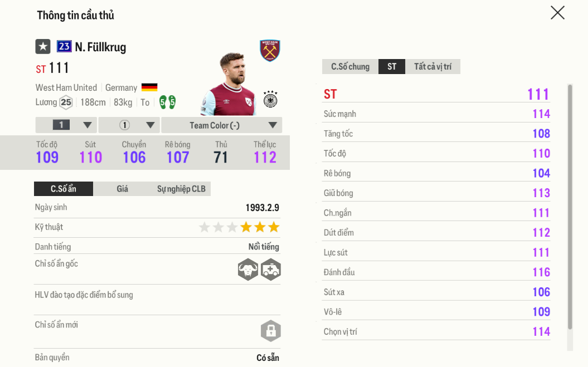Click the stats list vertical scrollbar
The width and height of the screenshot is (588, 367).
click(570, 207)
